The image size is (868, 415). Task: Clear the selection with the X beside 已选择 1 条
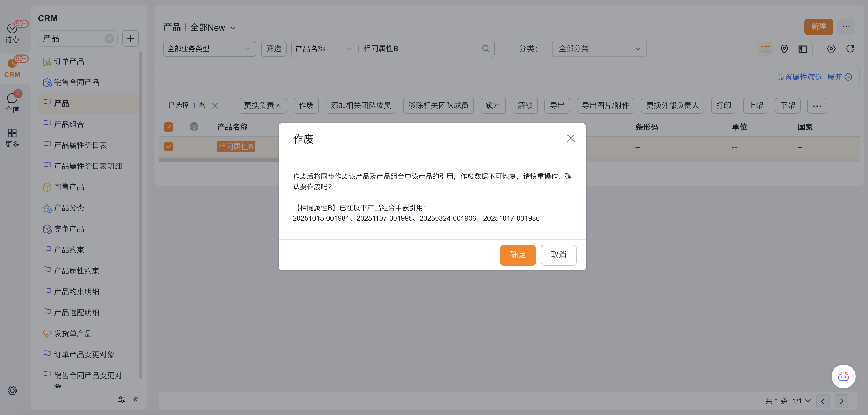[x=215, y=106]
